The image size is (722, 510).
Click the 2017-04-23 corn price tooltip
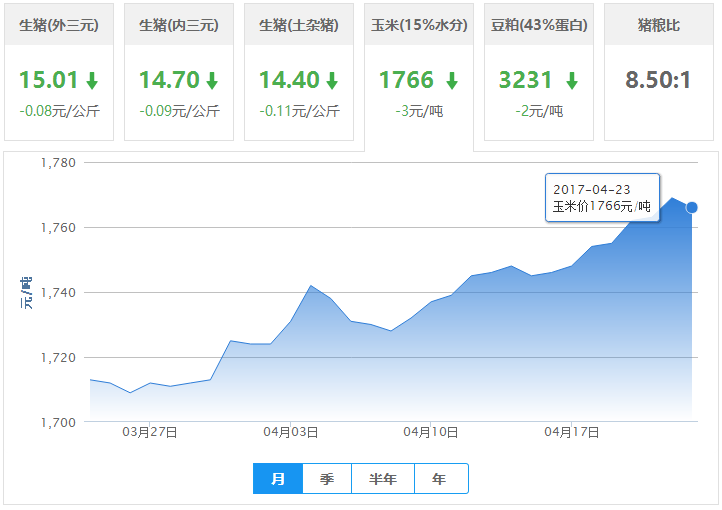(602, 197)
